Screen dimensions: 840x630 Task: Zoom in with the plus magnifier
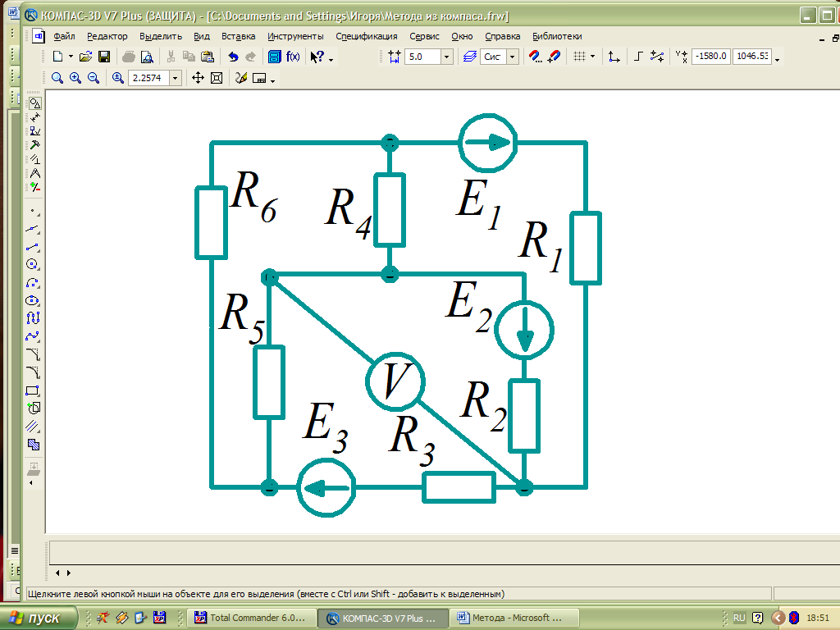(x=75, y=78)
